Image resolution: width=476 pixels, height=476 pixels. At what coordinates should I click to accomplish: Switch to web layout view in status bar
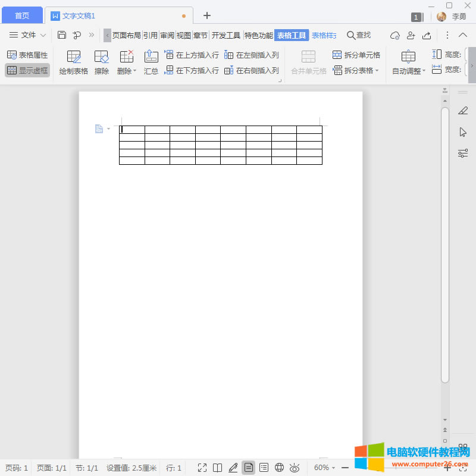[280, 468]
